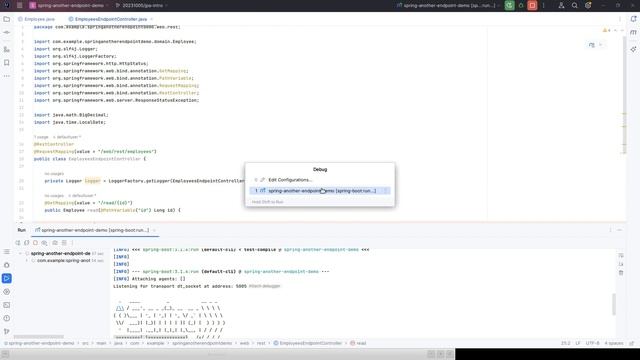
Task: Select the Run tab label in bottom panel
Action: click(x=22, y=230)
